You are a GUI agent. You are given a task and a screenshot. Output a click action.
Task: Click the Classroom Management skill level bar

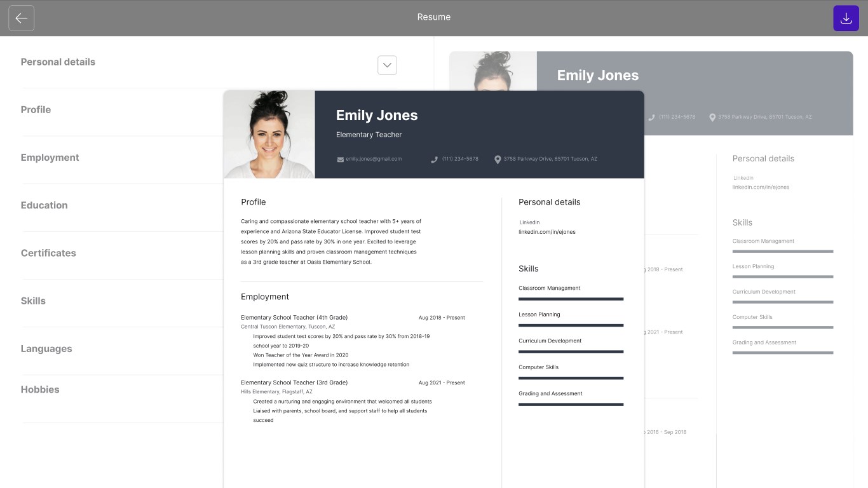pyautogui.click(x=571, y=299)
